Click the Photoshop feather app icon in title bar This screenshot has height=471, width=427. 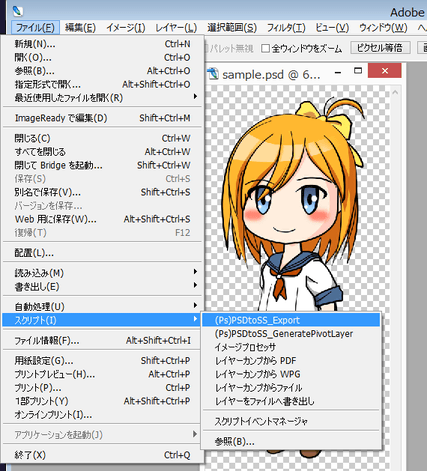18,10
